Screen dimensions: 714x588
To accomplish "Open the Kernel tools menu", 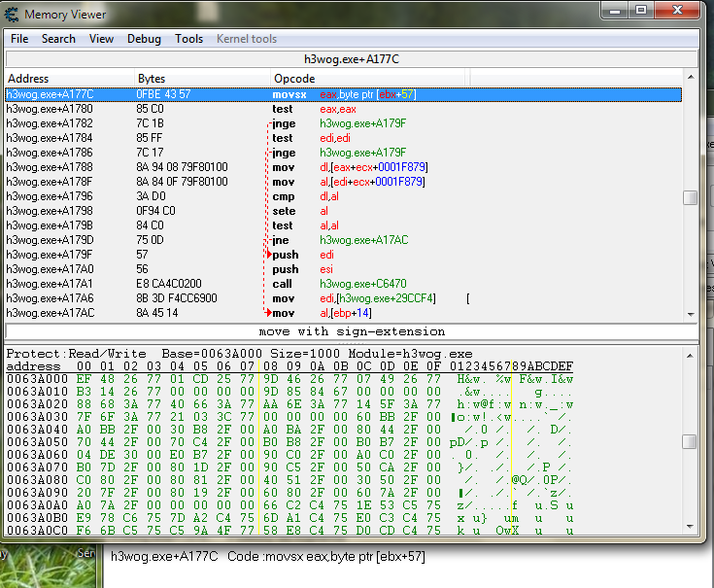I will [x=245, y=39].
